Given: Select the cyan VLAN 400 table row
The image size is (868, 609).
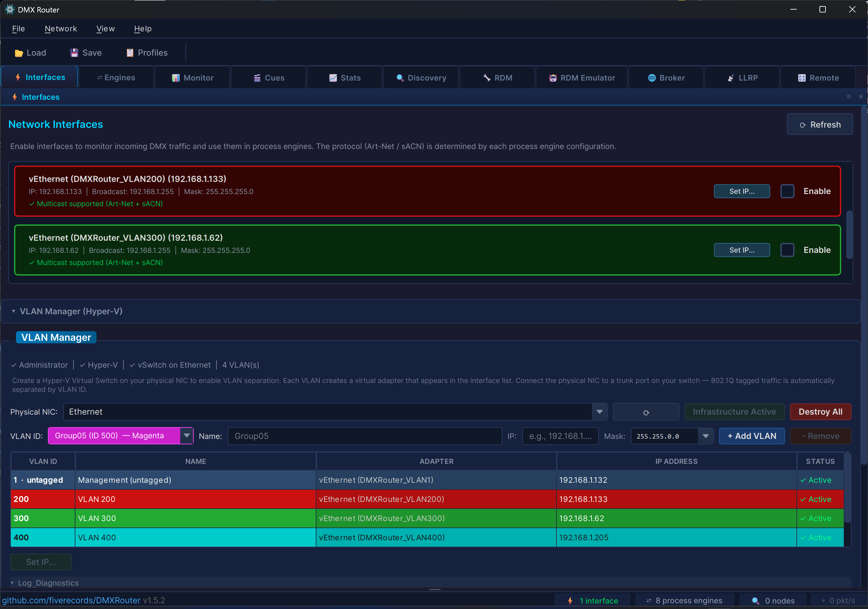Looking at the screenshot, I should pos(427,537).
